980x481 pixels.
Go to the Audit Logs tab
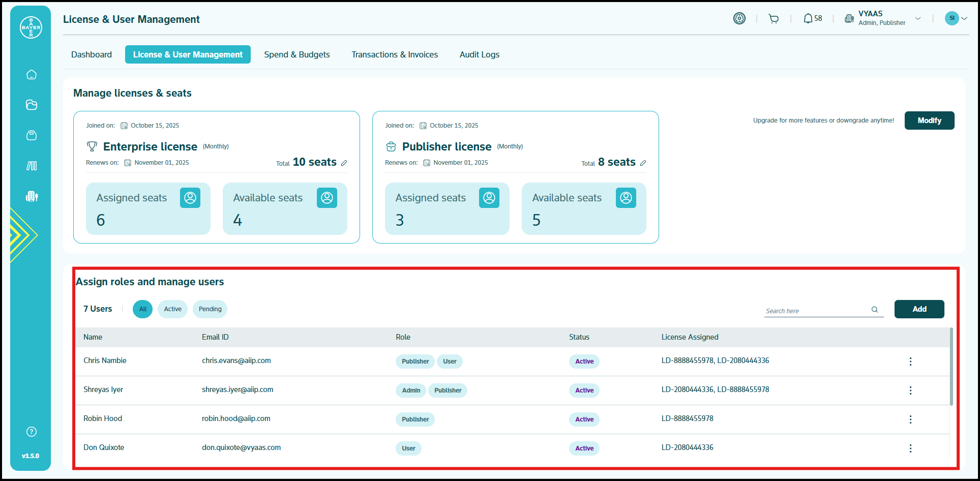[x=479, y=54]
